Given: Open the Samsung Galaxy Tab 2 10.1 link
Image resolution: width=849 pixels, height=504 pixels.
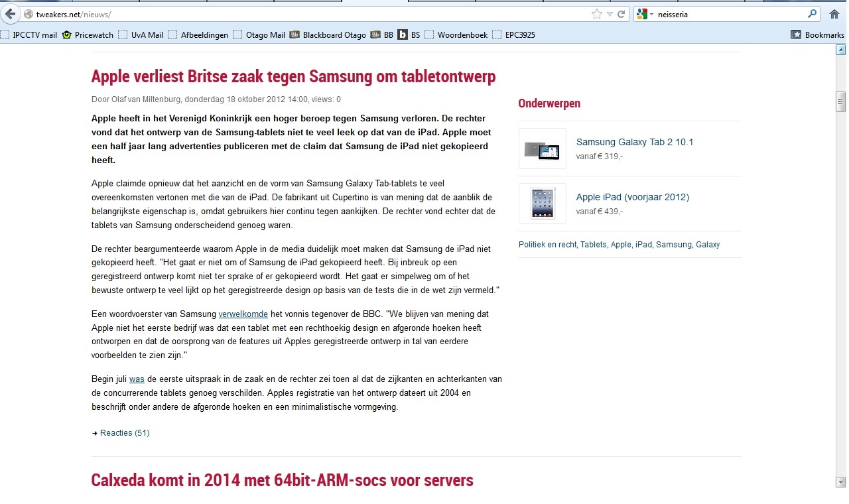Looking at the screenshot, I should 635,142.
